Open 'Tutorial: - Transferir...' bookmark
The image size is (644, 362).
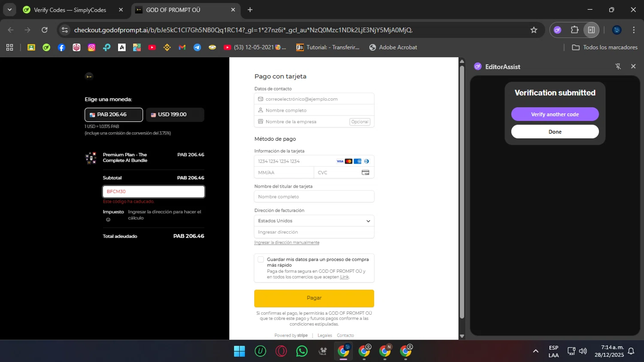pyautogui.click(x=328, y=48)
